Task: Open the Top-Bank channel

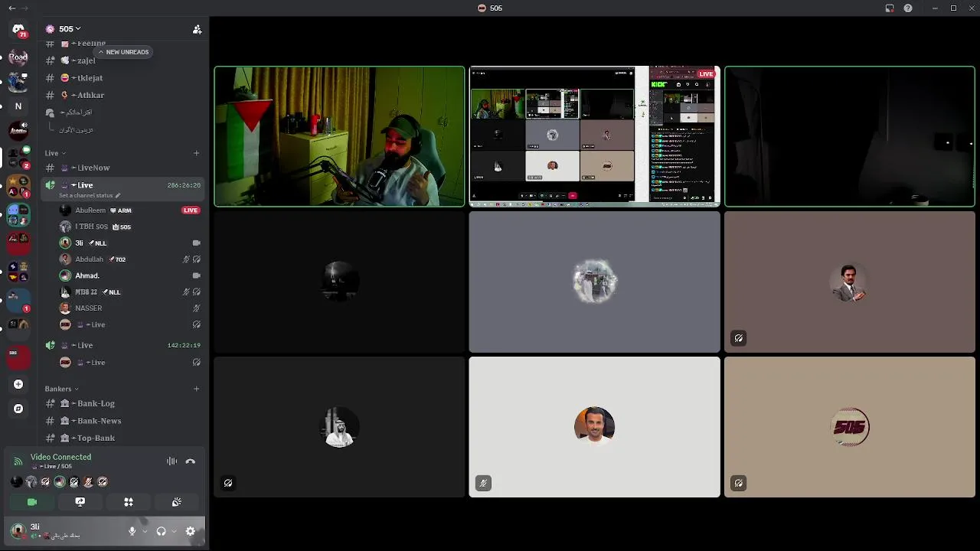Action: point(122,438)
